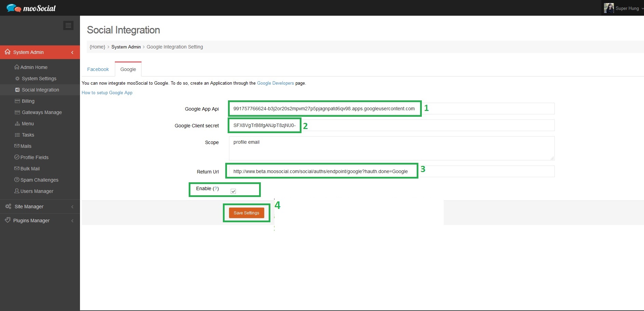Click the {Home} breadcrumb link

(97, 47)
